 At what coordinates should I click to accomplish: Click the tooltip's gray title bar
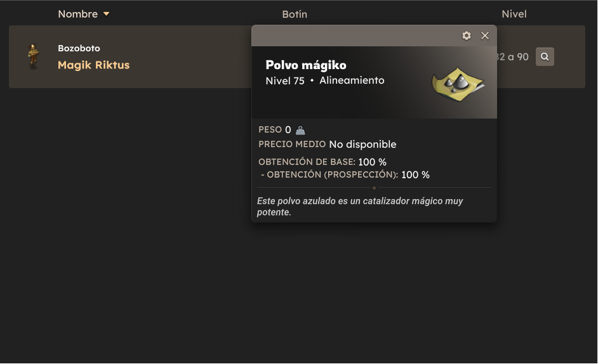(355, 36)
